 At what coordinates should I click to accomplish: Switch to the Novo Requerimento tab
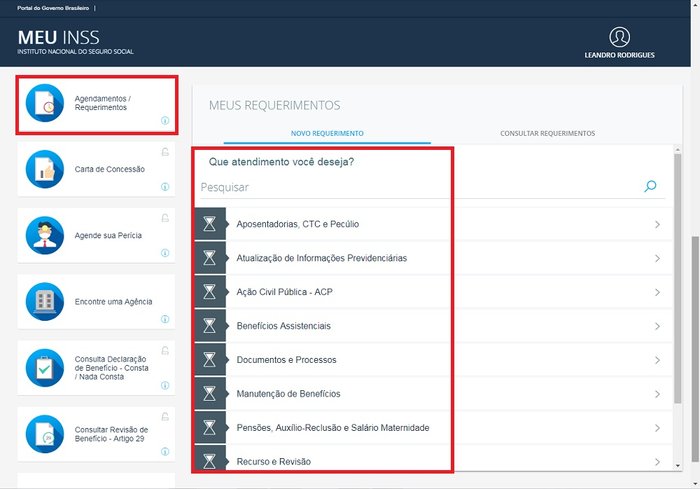[327, 133]
